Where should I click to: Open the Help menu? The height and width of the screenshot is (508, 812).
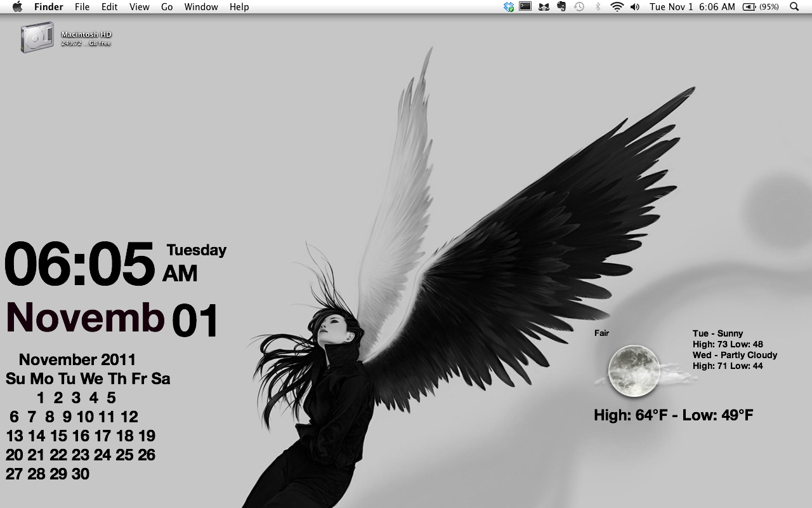(239, 7)
